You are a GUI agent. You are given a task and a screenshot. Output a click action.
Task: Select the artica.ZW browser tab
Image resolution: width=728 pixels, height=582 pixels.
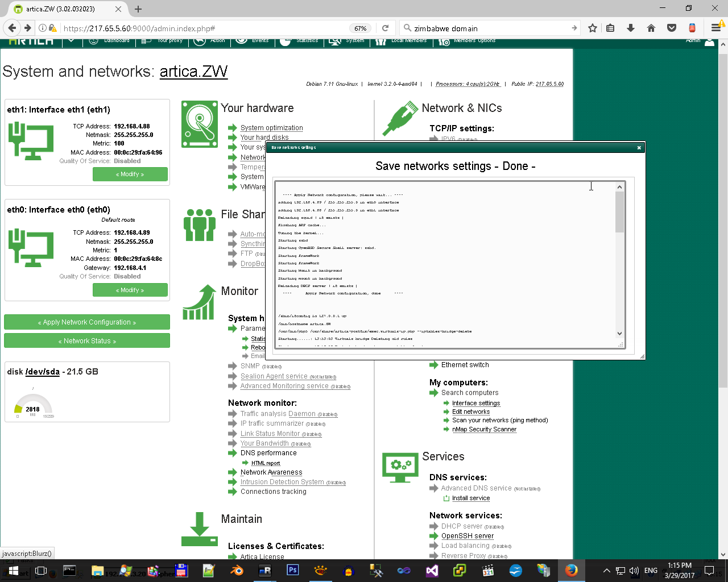(68, 9)
